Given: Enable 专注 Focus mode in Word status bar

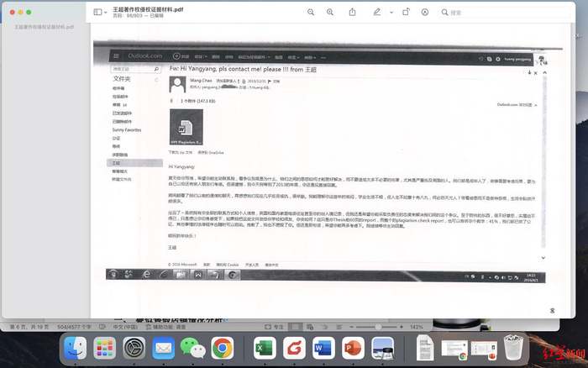Looking at the screenshot, I should (274, 327).
